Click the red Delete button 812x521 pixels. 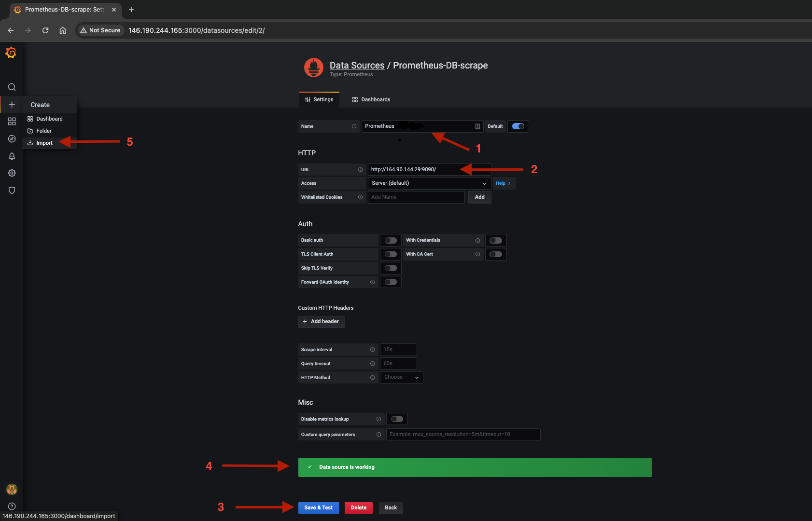[x=359, y=507]
